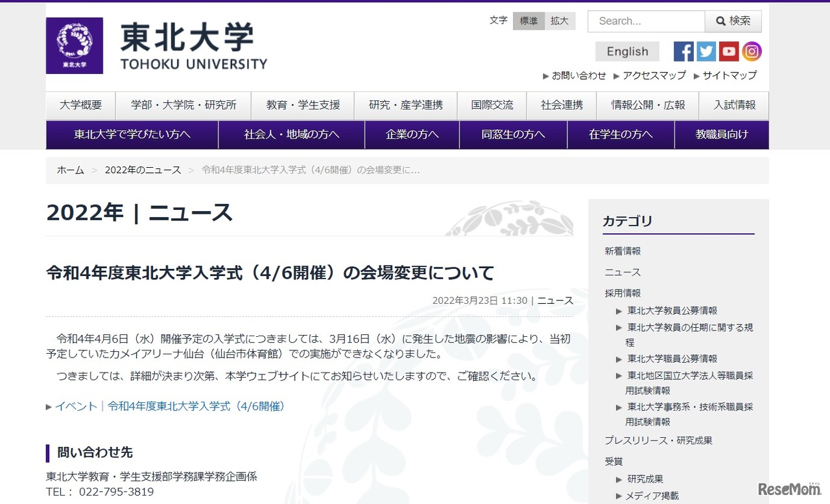Open the 教育・学生支援 menu
The width and height of the screenshot is (830, 504).
point(303,105)
